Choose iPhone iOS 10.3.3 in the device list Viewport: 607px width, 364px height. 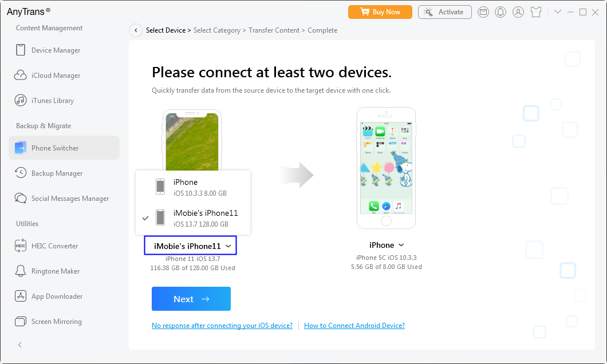click(x=193, y=187)
